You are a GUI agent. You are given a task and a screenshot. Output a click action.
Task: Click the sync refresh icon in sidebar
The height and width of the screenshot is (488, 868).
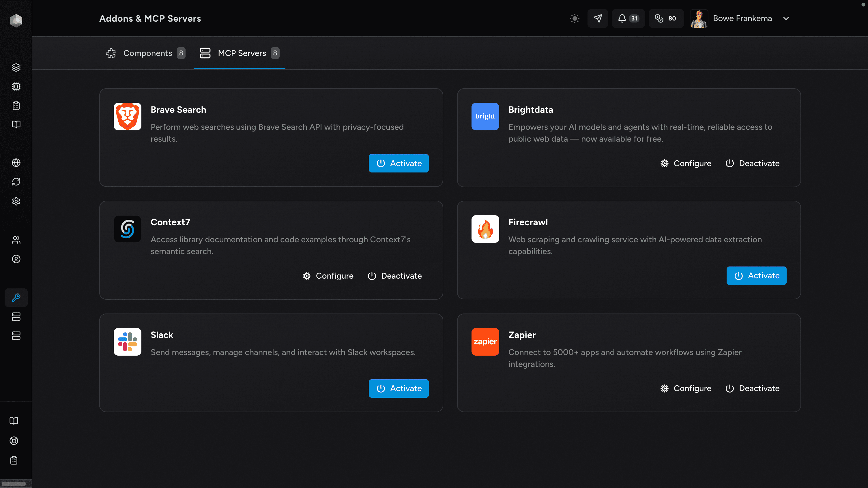[16, 182]
